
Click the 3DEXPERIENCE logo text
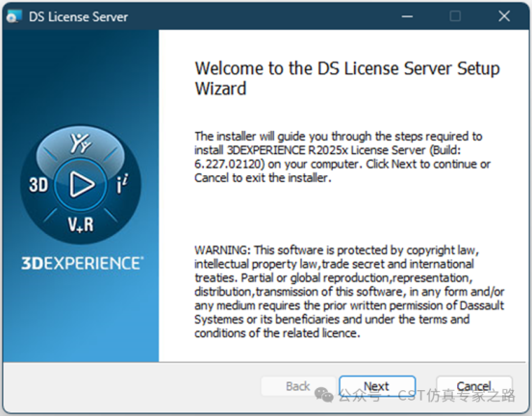pos(83,263)
